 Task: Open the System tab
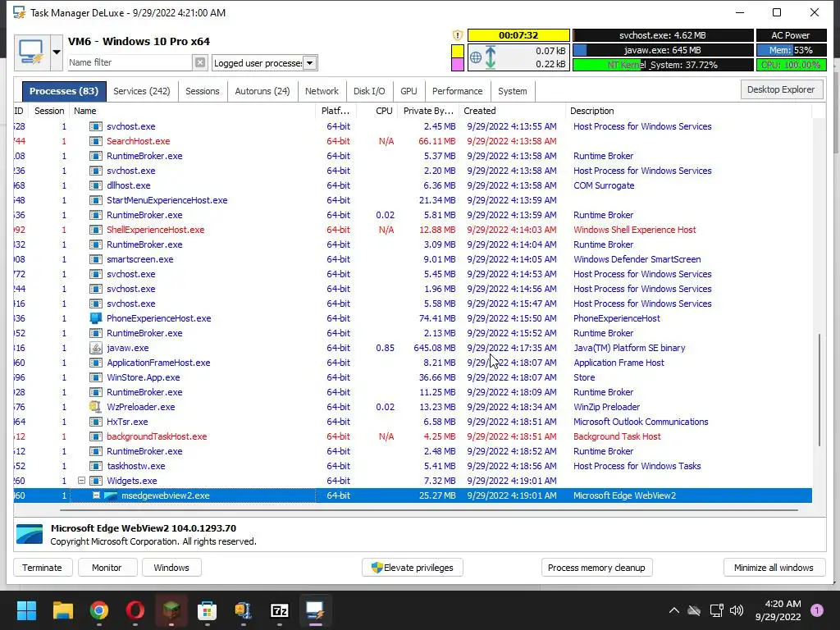[x=513, y=91]
